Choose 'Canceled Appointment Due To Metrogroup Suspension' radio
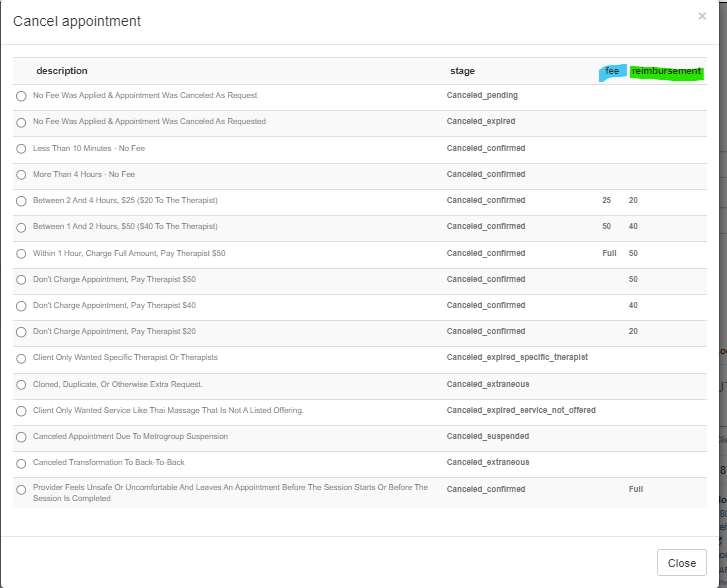Image resolution: width=727 pixels, height=588 pixels. [x=21, y=437]
